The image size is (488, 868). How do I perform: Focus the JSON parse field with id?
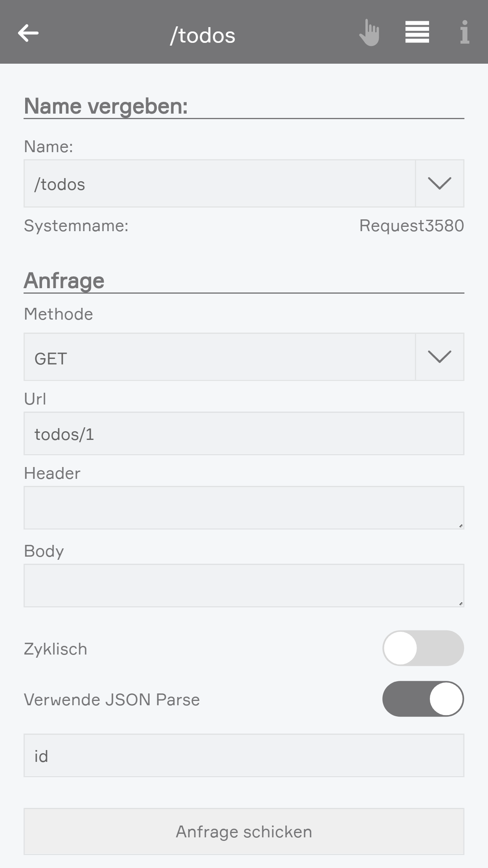[x=244, y=755]
